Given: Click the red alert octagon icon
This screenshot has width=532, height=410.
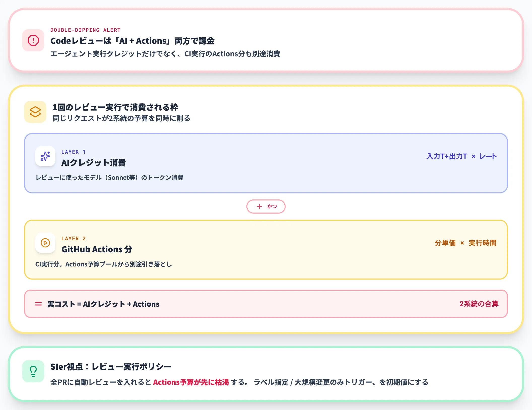Looking at the screenshot, I should click(33, 40).
